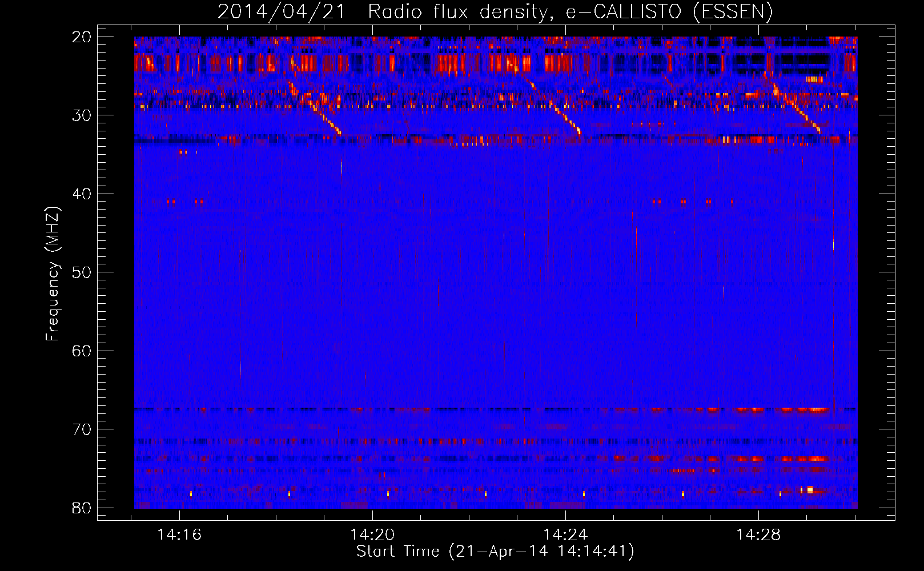Click the "Frequency (MHZ)" axis label

click(53, 274)
